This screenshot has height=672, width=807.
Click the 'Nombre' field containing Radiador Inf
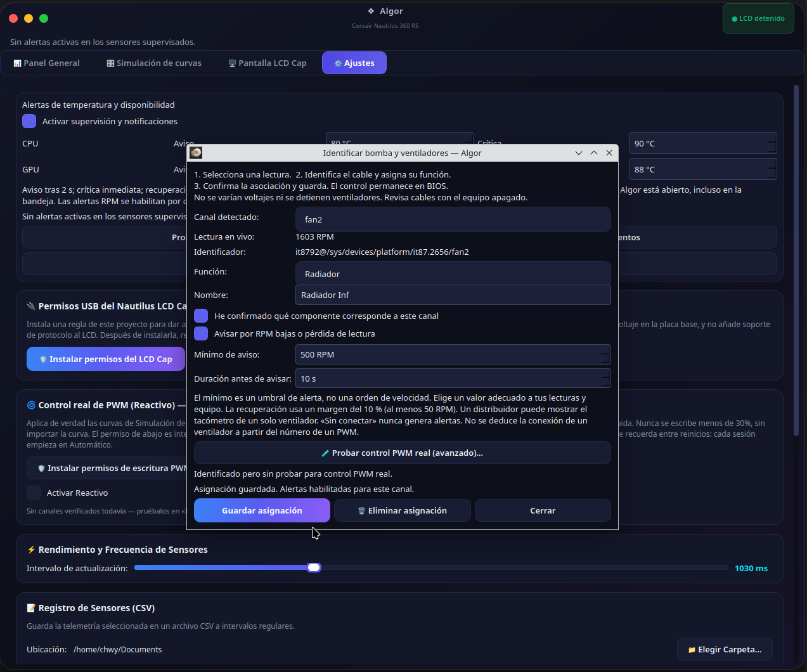coord(453,295)
